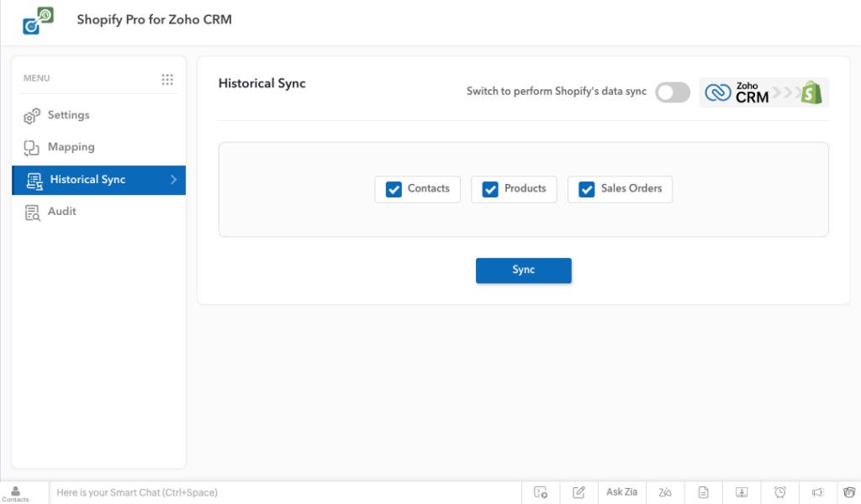The image size is (861, 504).
Task: Open the menu grid dots icon
Action: coord(167,80)
